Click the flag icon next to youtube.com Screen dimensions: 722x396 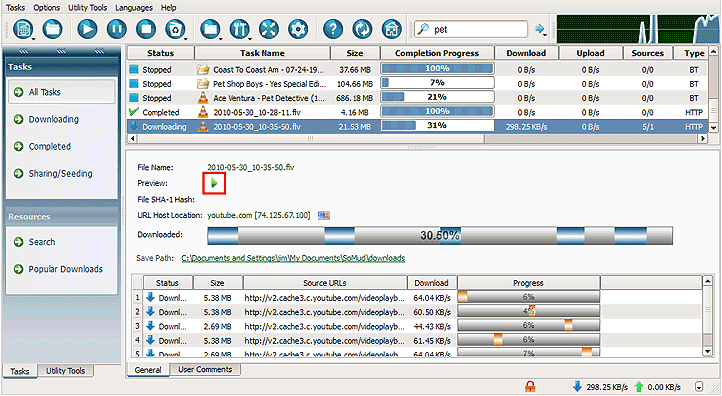(324, 215)
